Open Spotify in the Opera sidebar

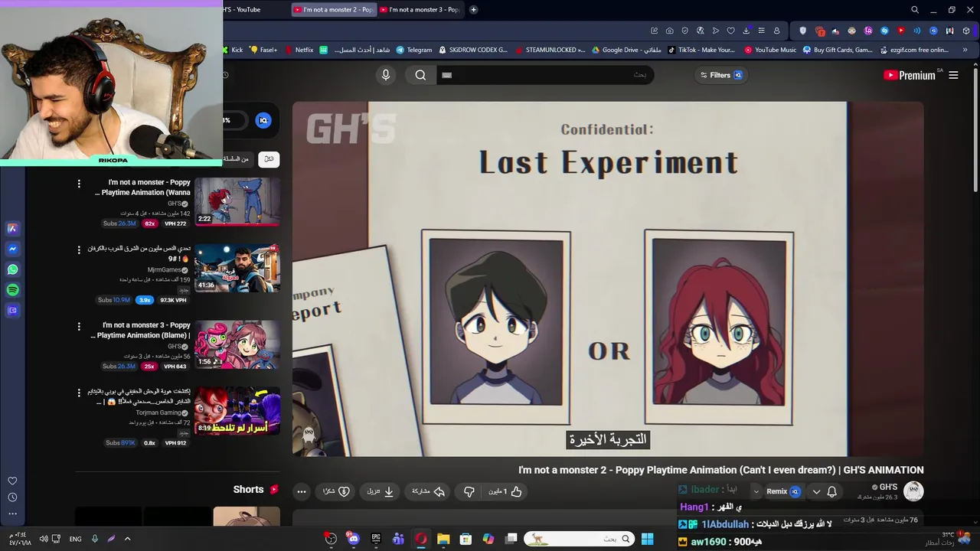[12, 290]
